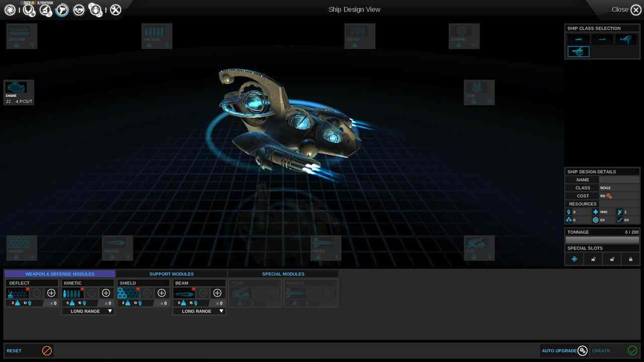Expand Kinetic Long Range dropdown
The width and height of the screenshot is (644, 362).
point(88,311)
